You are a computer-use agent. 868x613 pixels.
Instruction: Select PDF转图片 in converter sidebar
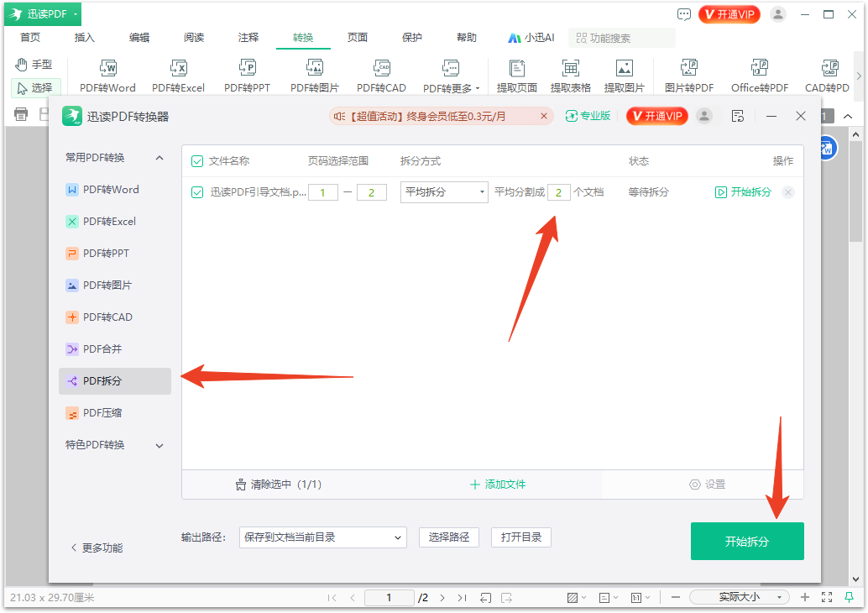[x=115, y=286]
